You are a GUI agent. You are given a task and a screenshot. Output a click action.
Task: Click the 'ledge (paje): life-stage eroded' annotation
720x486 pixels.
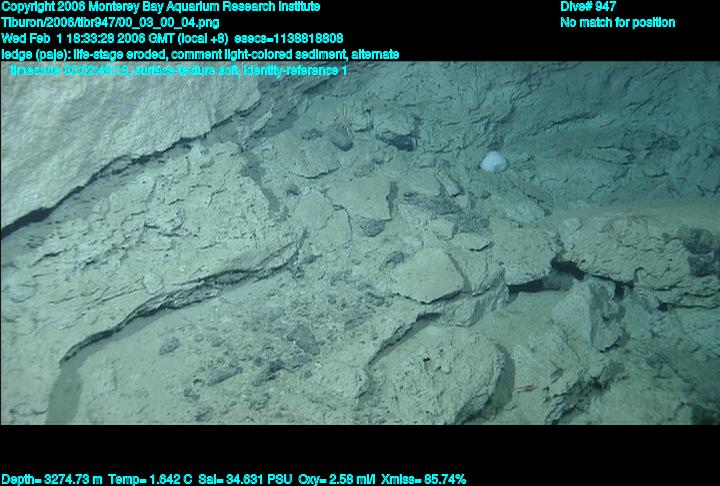tap(85, 55)
